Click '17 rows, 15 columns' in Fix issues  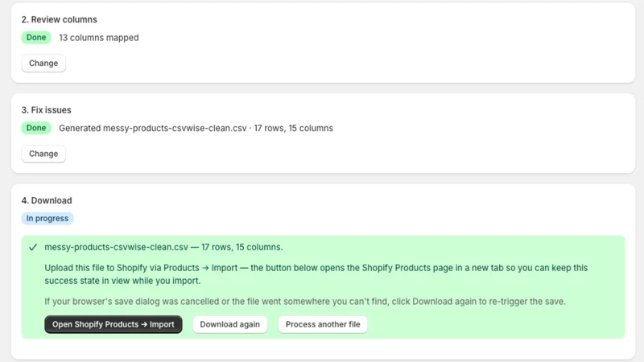tap(293, 128)
